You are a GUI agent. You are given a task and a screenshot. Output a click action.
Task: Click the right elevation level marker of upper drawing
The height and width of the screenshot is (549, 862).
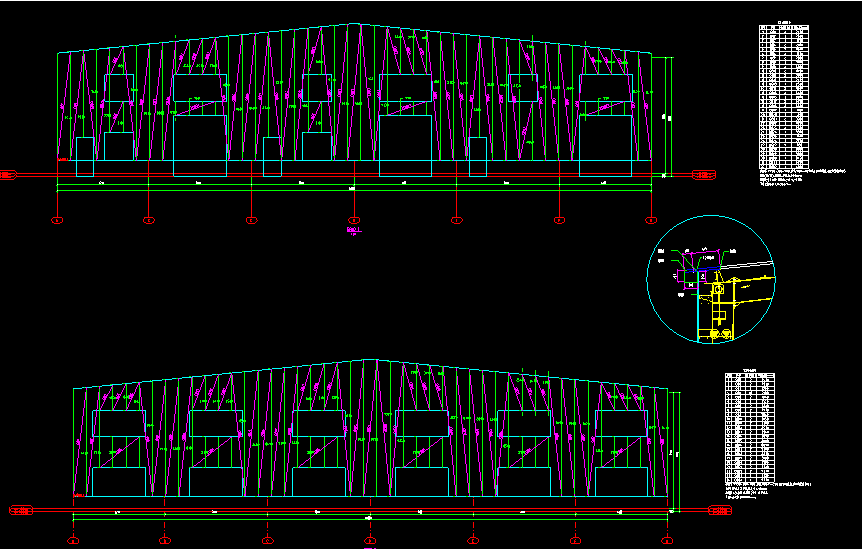tap(704, 175)
